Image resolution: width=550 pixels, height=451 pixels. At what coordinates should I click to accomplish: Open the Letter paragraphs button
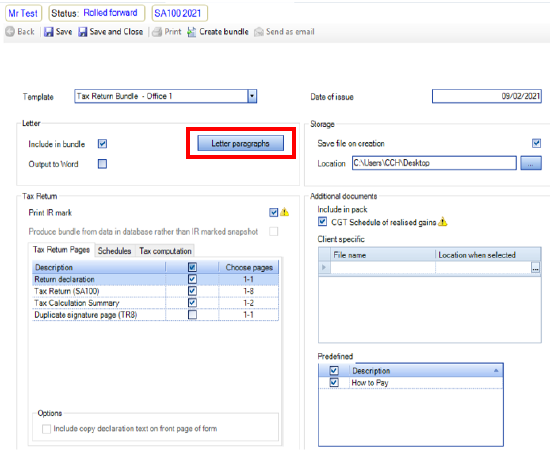[x=241, y=143]
